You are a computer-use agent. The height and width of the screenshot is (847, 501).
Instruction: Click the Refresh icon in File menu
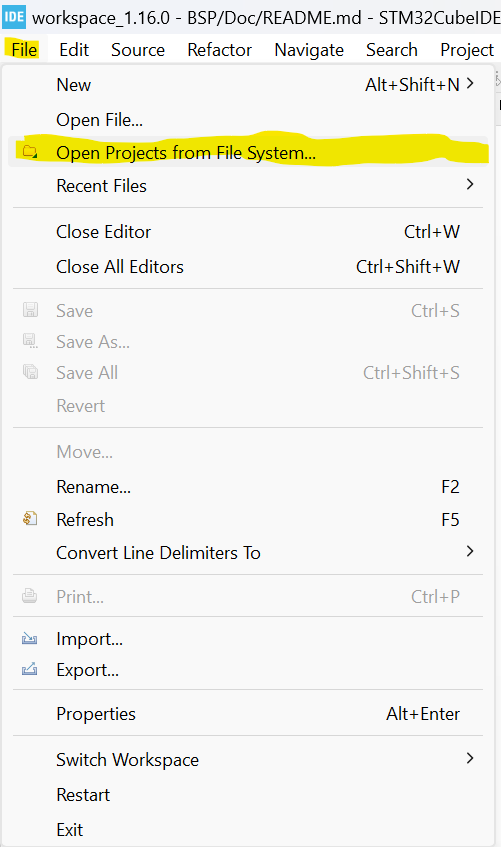[x=30, y=519]
